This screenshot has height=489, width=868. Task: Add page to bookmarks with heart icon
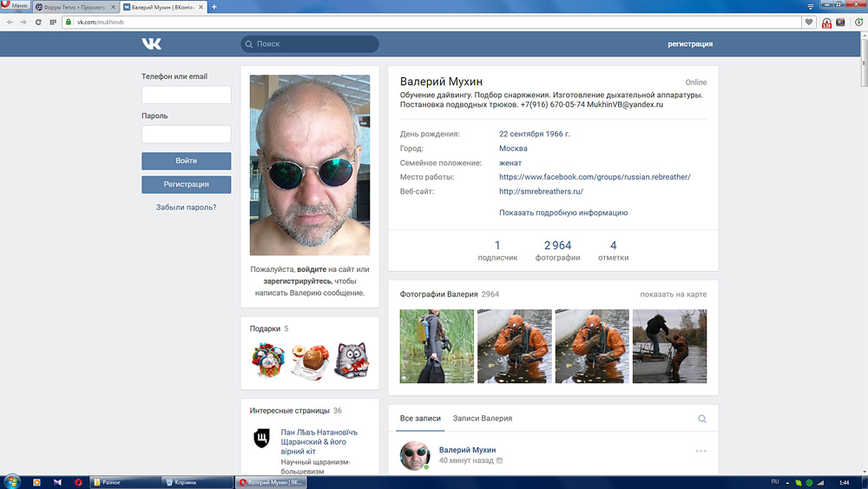coord(809,23)
